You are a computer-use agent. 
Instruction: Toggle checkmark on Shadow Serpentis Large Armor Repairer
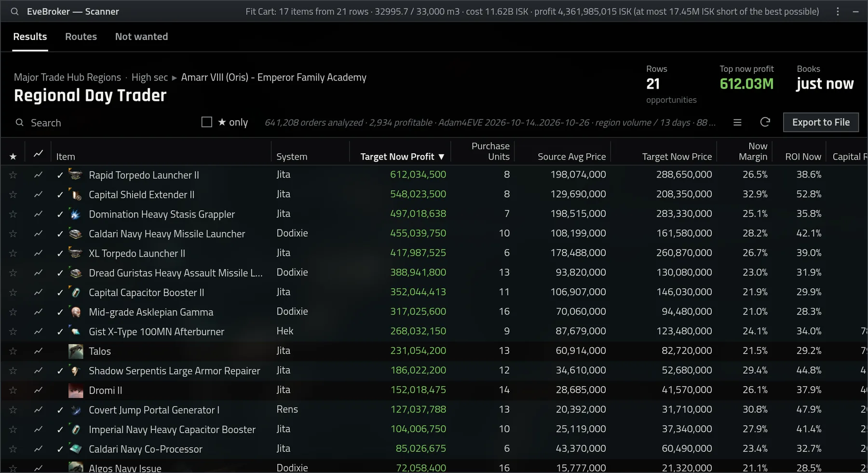60,371
